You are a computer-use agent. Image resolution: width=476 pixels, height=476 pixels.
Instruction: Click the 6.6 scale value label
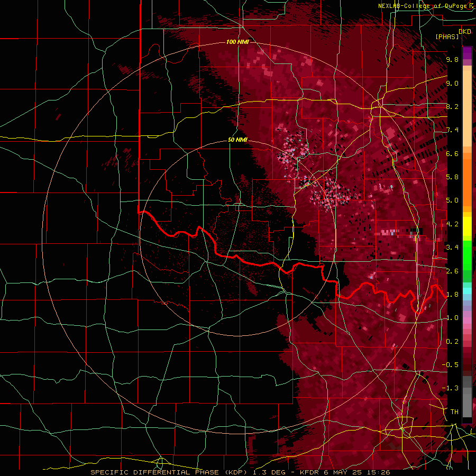pyautogui.click(x=452, y=153)
